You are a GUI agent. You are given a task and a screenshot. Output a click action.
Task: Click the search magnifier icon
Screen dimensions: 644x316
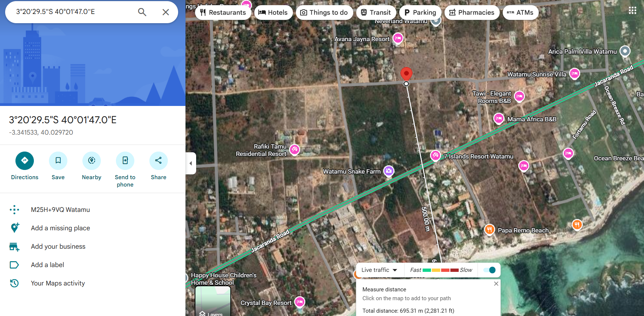(x=142, y=12)
